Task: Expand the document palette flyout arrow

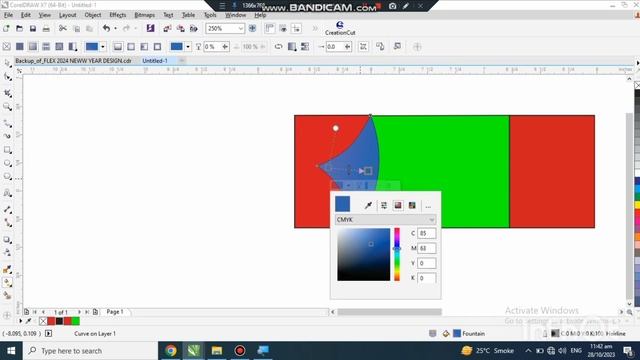Action: 21,321
